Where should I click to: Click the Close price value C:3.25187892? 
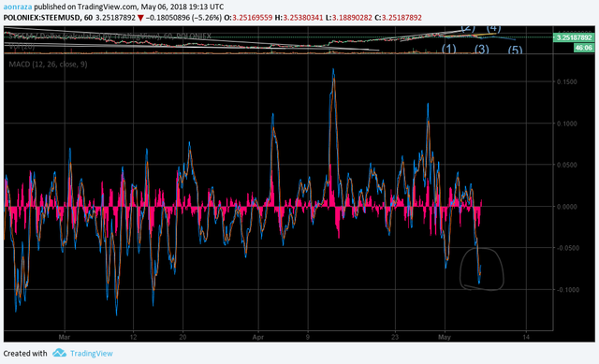398,18
